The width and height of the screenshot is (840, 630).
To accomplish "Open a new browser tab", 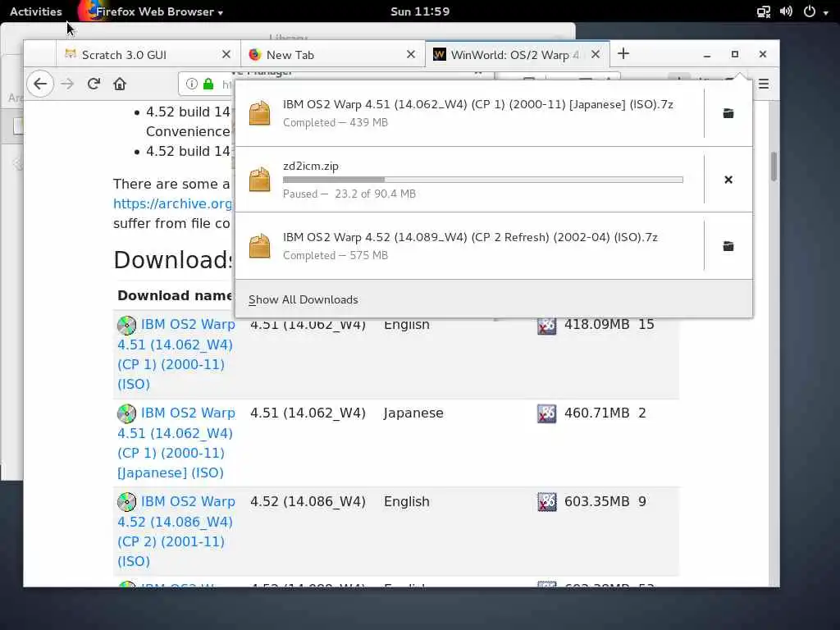I will [x=623, y=53].
